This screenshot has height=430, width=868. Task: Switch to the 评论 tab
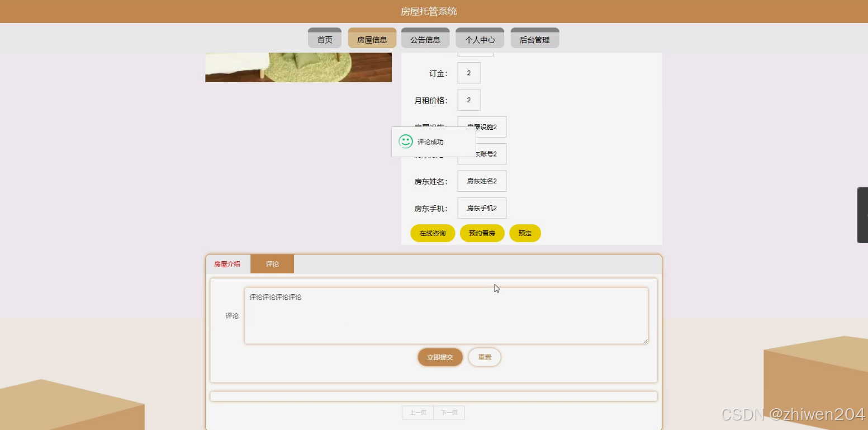point(272,263)
